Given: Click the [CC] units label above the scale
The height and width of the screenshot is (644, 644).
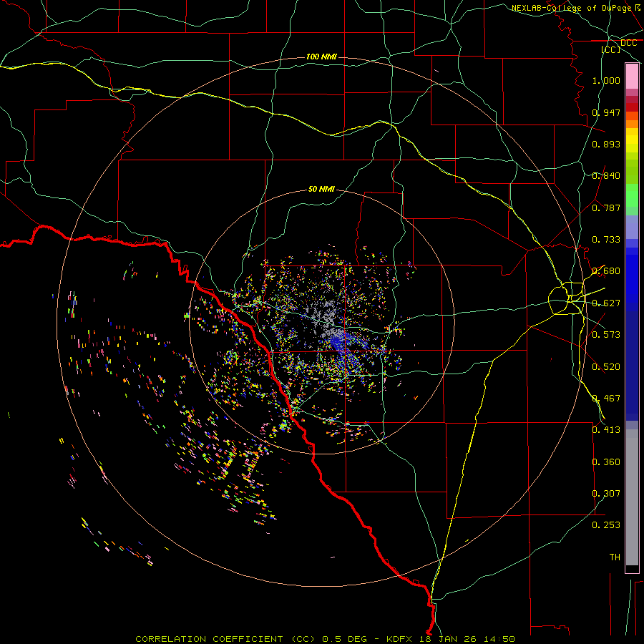Looking at the screenshot, I should point(611,49).
